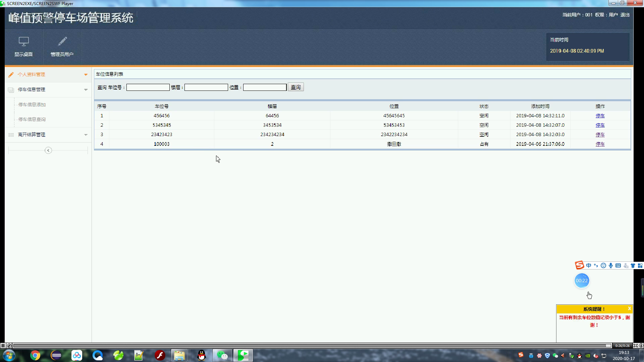Expand the 个人资料管理 dropdown arrow
The height and width of the screenshot is (362, 644).
pyautogui.click(x=86, y=75)
